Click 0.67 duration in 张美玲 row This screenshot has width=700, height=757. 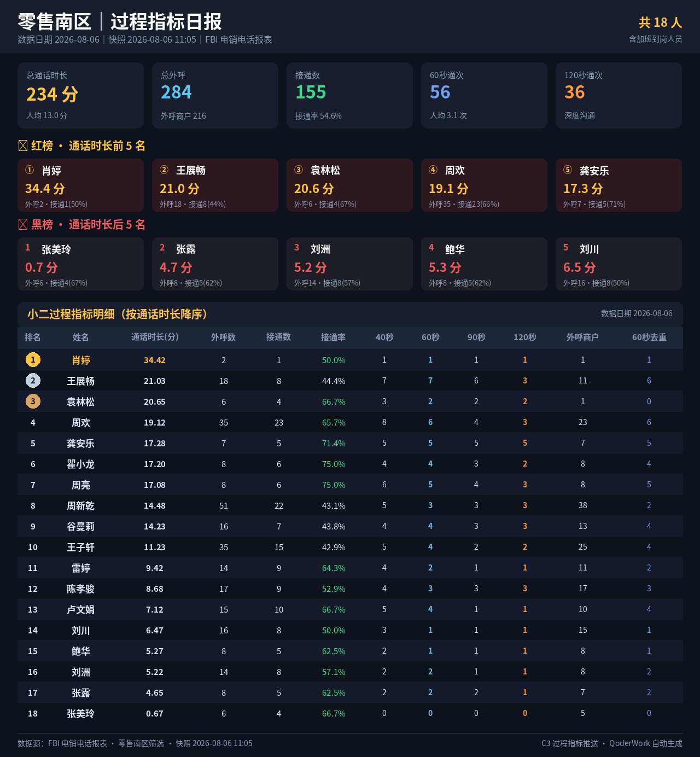pos(155,713)
